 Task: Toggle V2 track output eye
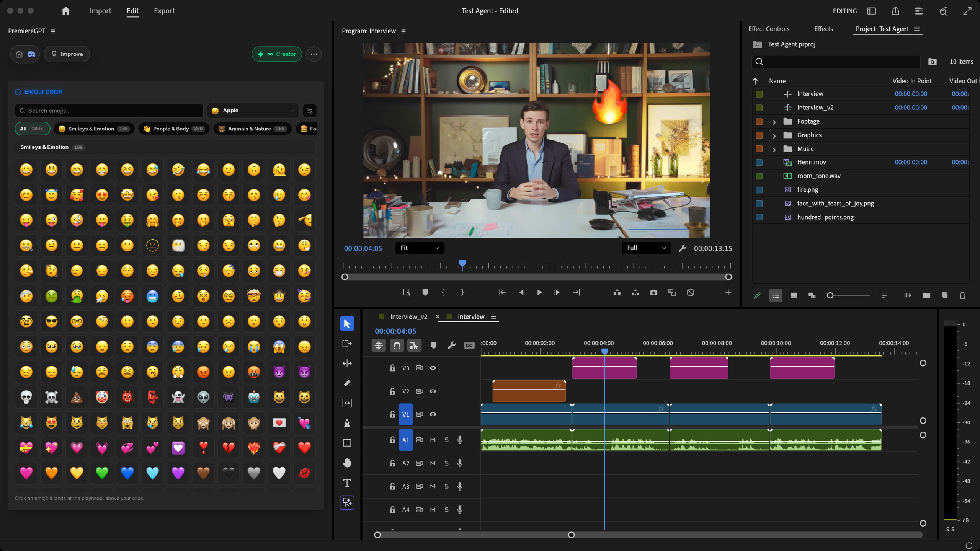point(433,391)
